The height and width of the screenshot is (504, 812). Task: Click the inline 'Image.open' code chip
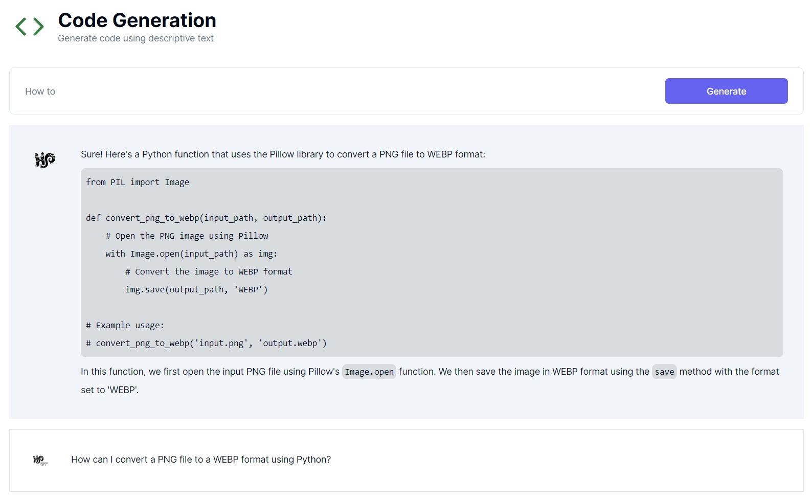(x=369, y=372)
